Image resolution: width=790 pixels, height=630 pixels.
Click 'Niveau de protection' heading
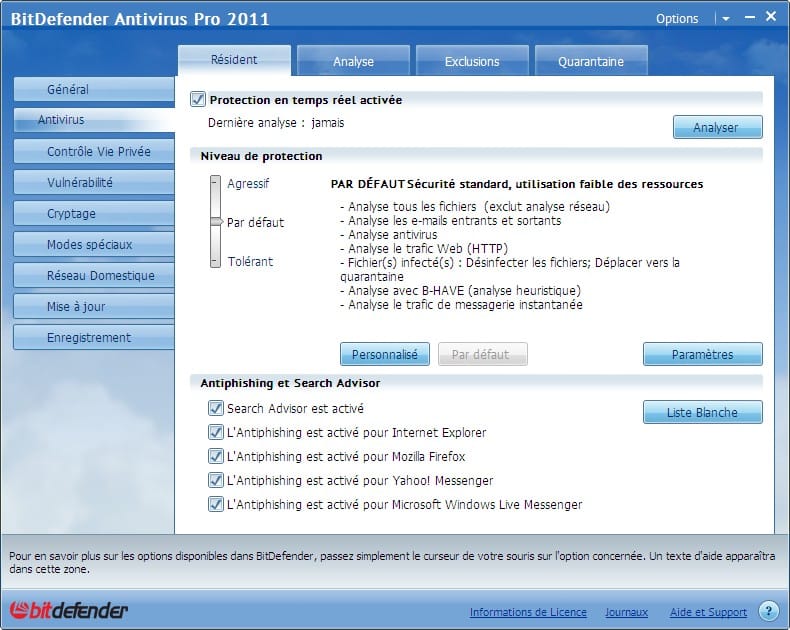tap(261, 156)
